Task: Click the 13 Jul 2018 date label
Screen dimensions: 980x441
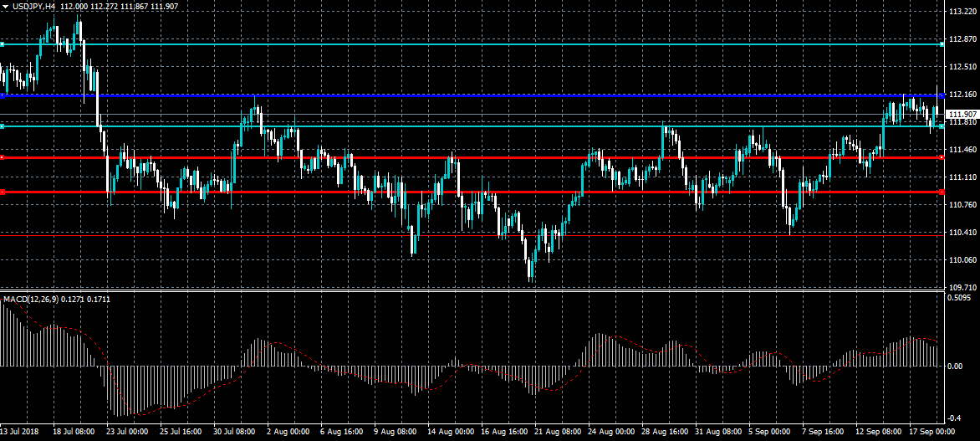Action: [x=19, y=433]
